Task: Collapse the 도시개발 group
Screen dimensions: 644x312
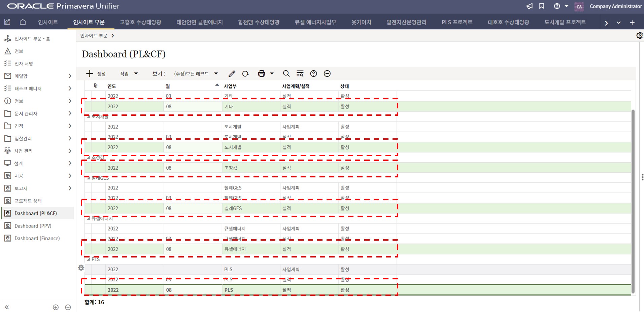Action: pos(88,117)
